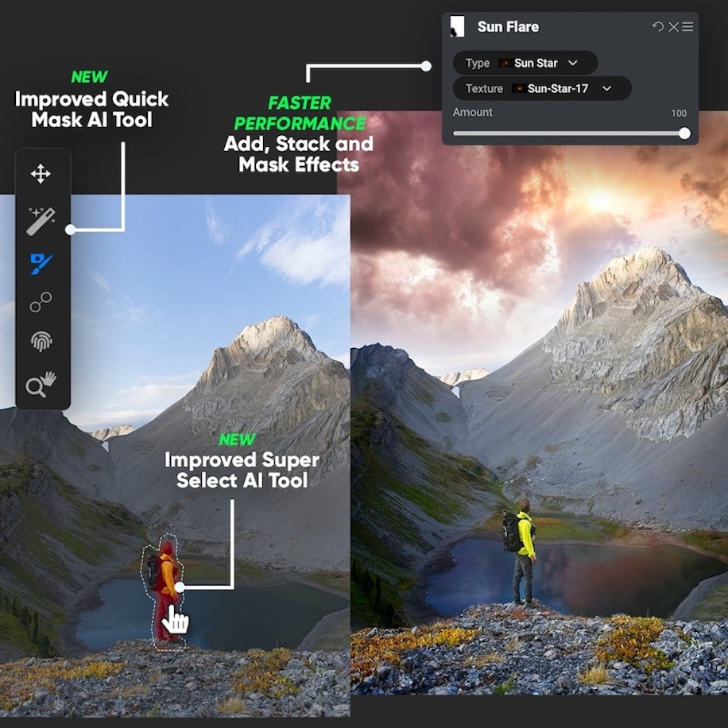
Task: Open the Type dropdown showing Sun Star
Action: [x=525, y=63]
